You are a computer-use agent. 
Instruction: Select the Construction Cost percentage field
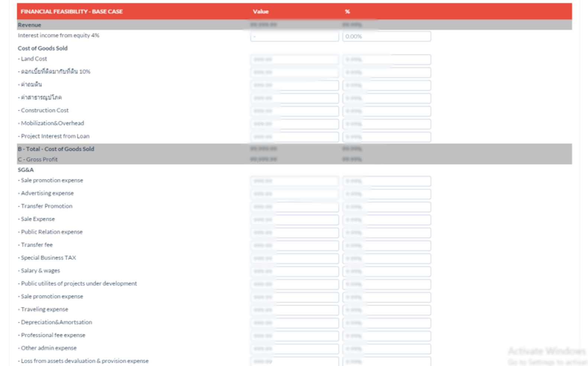coord(387,111)
